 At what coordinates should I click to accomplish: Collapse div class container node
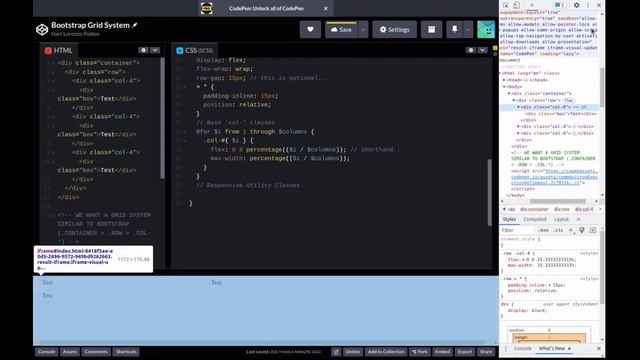coord(509,93)
